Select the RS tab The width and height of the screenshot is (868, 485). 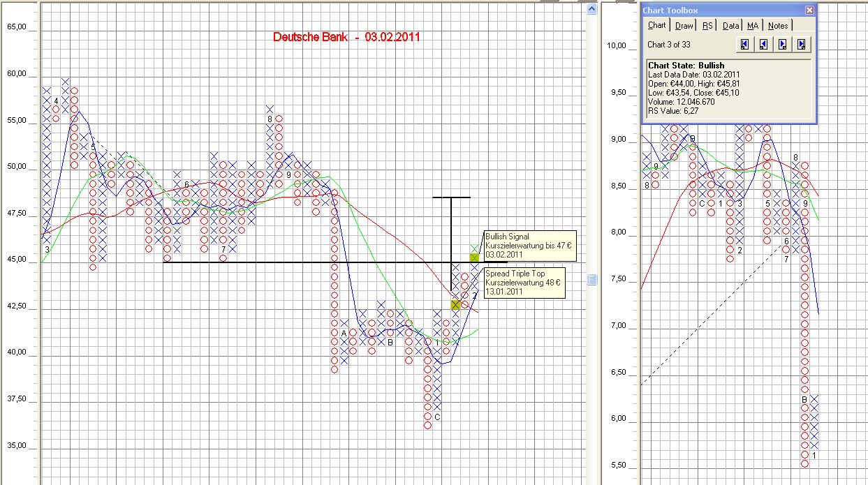point(707,25)
